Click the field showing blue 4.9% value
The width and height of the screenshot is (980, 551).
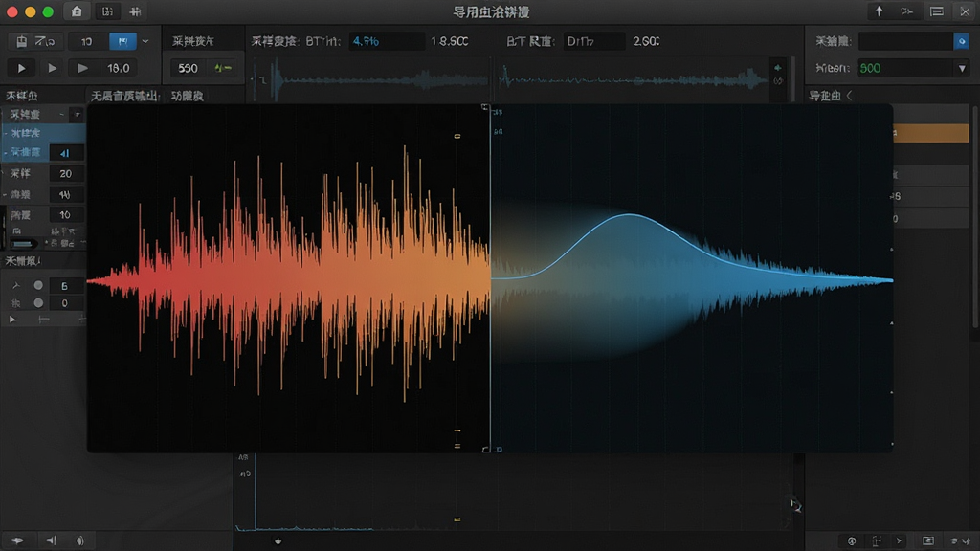point(387,41)
